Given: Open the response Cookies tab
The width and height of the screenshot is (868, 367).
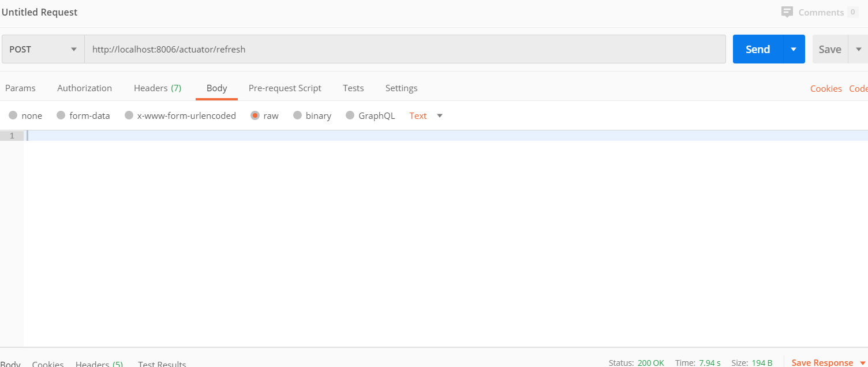Looking at the screenshot, I should click(x=48, y=364).
